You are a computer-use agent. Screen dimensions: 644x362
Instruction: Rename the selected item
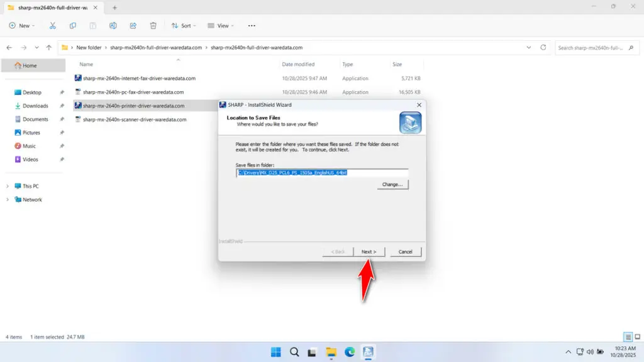[113, 26]
